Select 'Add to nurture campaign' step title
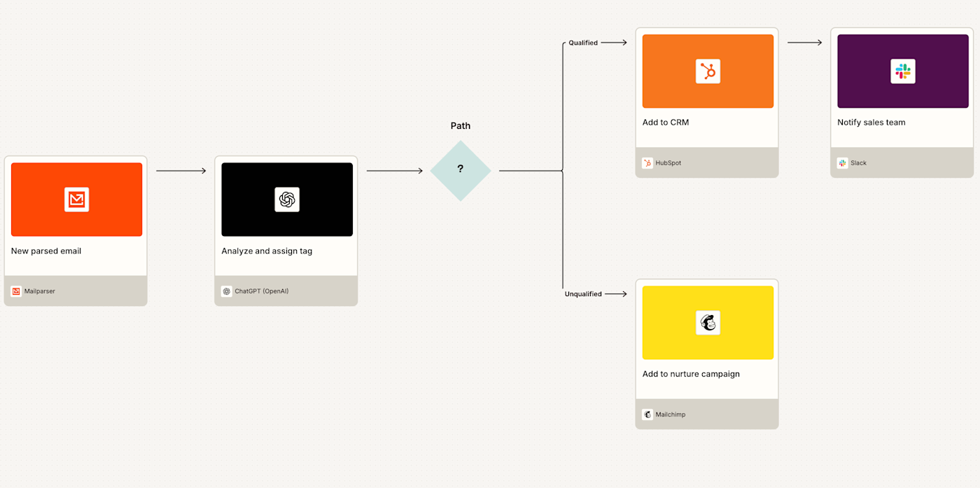This screenshot has width=980, height=488. [x=691, y=374]
